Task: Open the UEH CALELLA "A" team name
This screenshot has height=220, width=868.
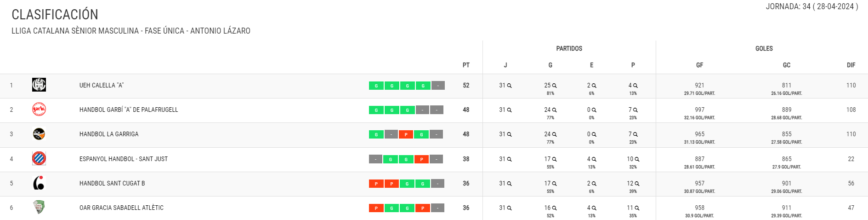Action: pyautogui.click(x=102, y=85)
